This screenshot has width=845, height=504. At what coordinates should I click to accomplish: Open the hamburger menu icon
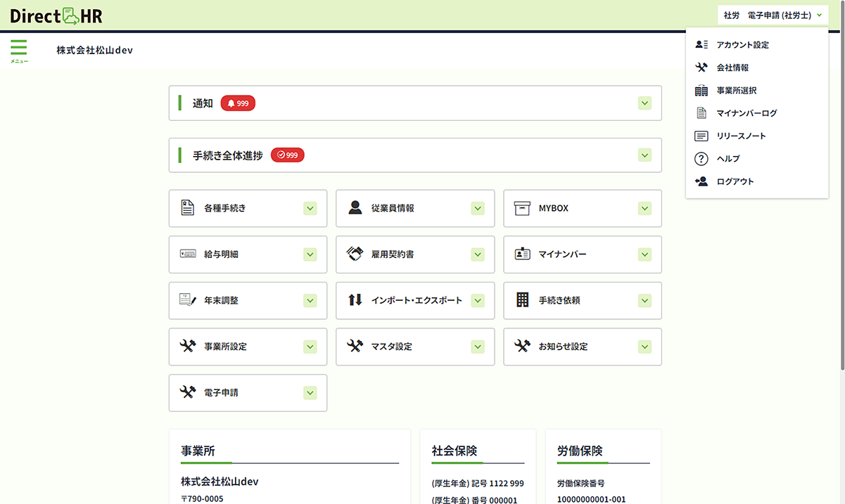[x=19, y=51]
